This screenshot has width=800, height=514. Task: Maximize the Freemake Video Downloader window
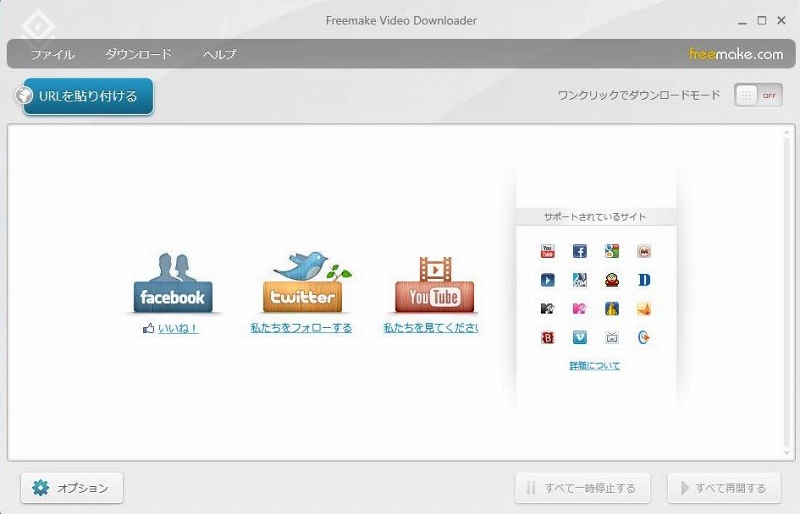click(762, 20)
